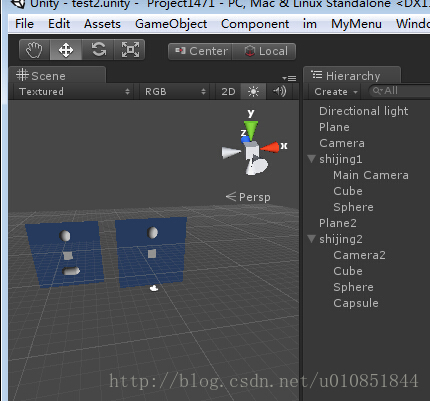This screenshot has width=430, height=401.
Task: Select the Move (translate) tool
Action: pyautogui.click(x=66, y=50)
